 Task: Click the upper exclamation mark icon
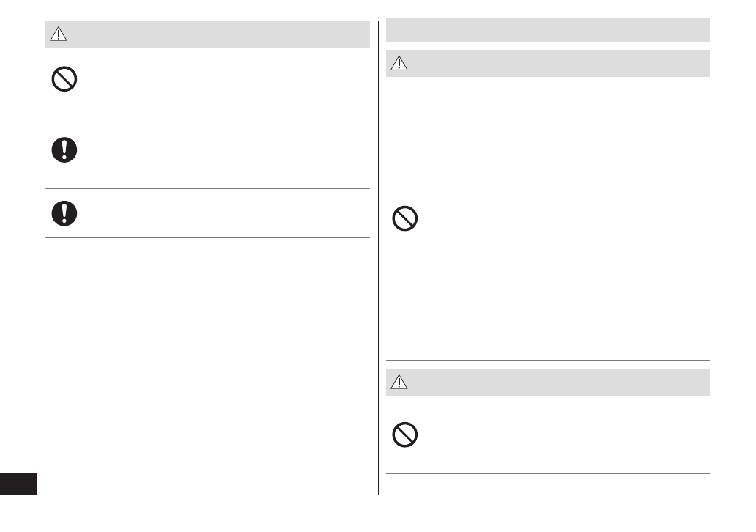tap(64, 150)
